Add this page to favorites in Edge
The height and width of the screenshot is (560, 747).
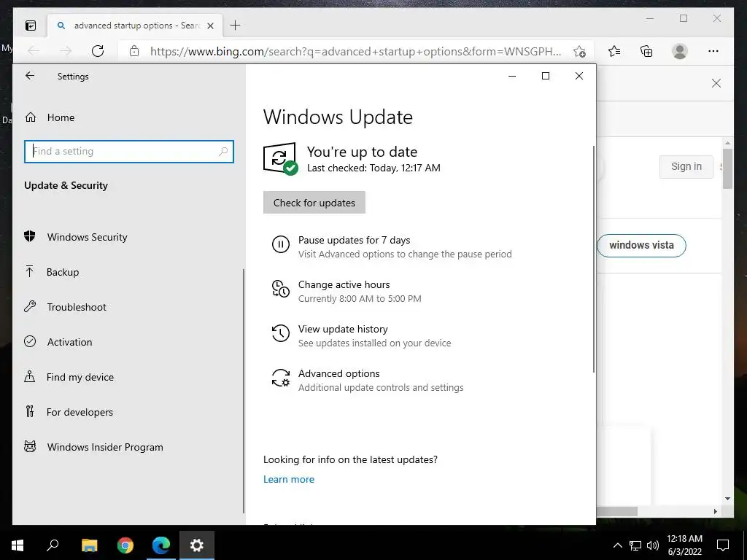(x=579, y=52)
